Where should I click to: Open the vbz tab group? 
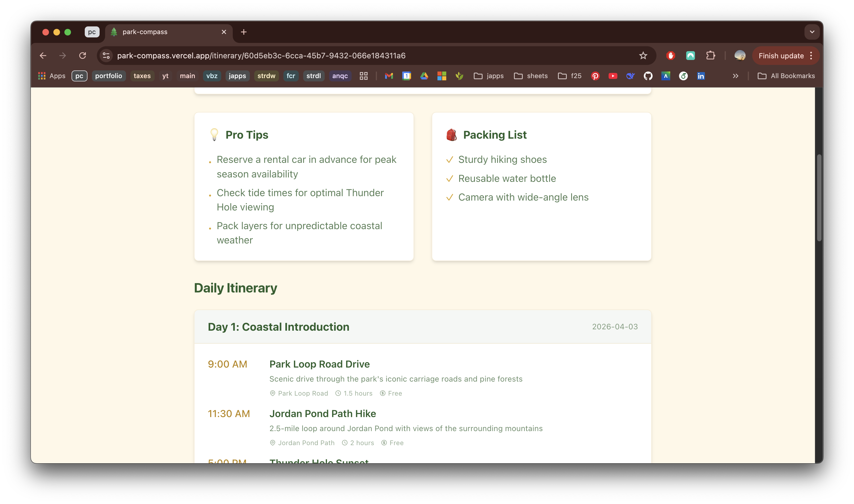(x=212, y=76)
